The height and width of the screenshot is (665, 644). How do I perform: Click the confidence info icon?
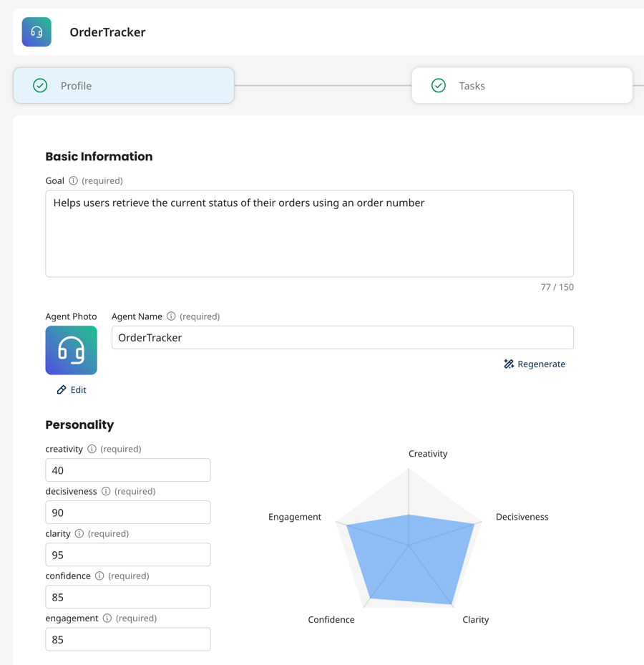(x=99, y=576)
